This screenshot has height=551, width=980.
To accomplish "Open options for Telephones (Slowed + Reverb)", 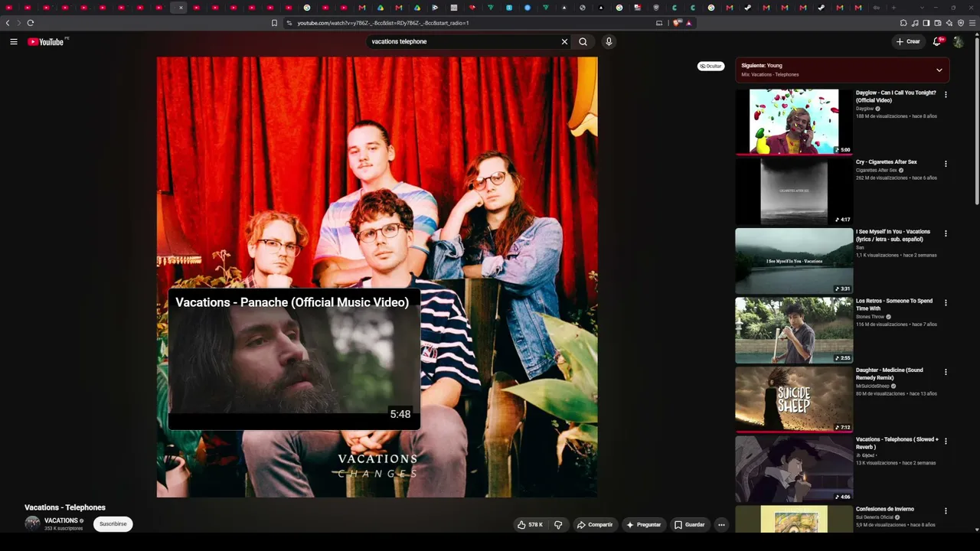I will click(946, 442).
